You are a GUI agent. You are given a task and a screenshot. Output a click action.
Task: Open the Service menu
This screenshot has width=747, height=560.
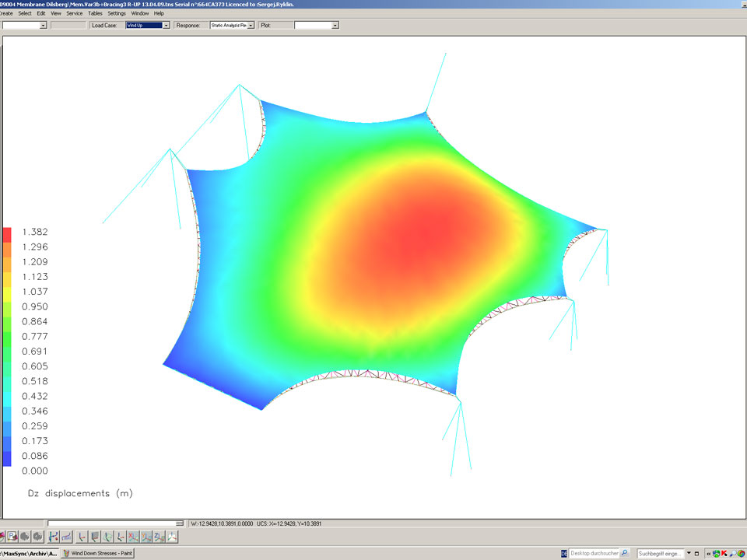[x=75, y=13]
